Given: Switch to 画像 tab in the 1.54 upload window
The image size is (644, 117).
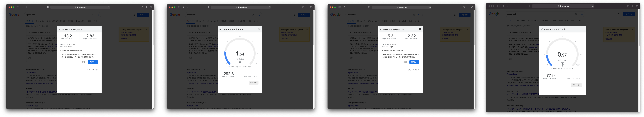Looking at the screenshot, I should point(231,21).
